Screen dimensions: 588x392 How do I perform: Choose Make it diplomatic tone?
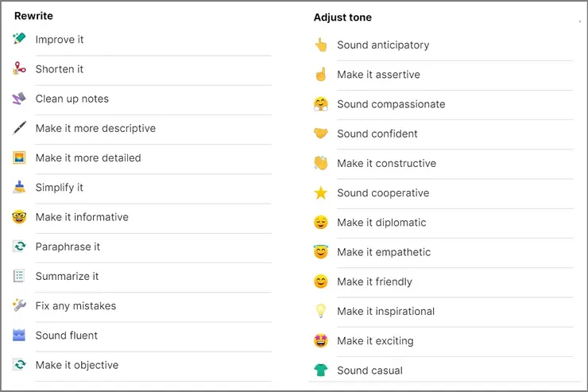pos(381,223)
